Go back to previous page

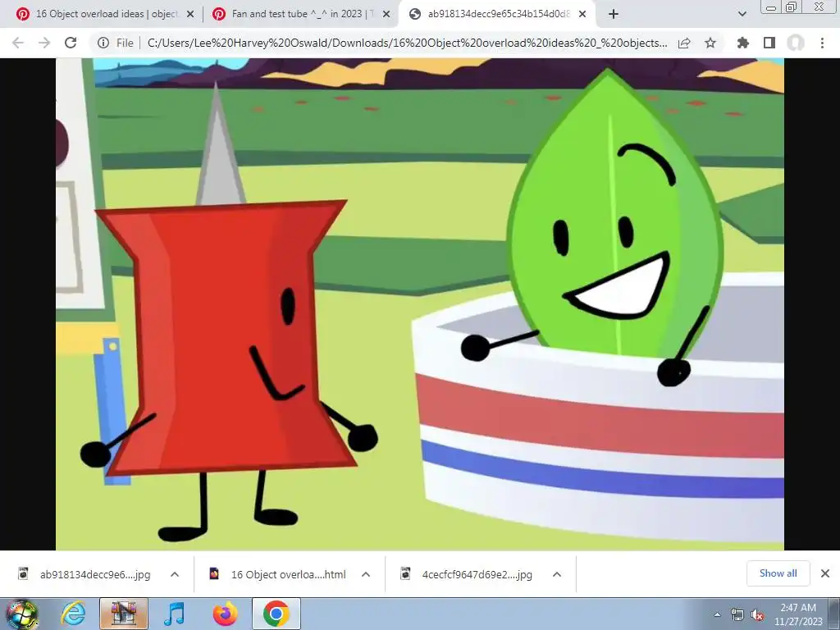pyautogui.click(x=18, y=43)
